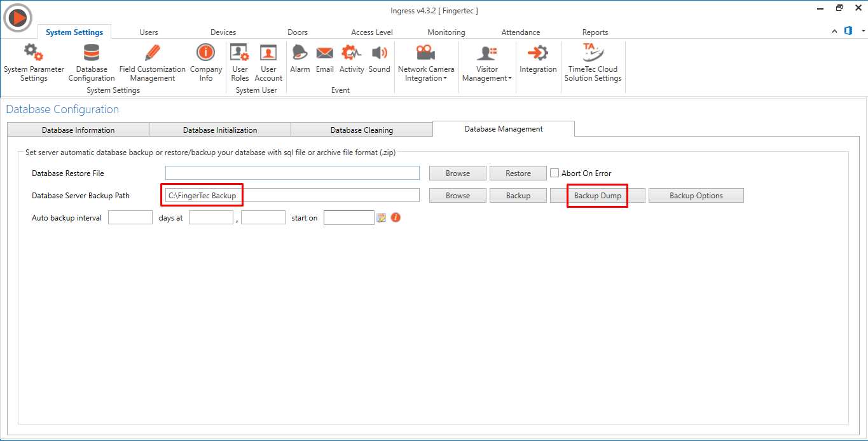This screenshot has width=868, height=441.
Task: Click the Backup button
Action: click(x=518, y=196)
